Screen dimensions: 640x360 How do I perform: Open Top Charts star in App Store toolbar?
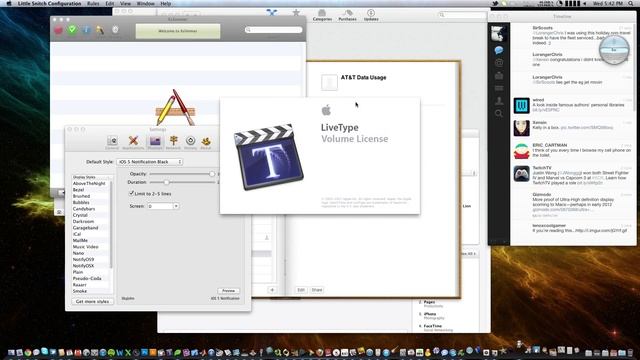click(x=296, y=13)
